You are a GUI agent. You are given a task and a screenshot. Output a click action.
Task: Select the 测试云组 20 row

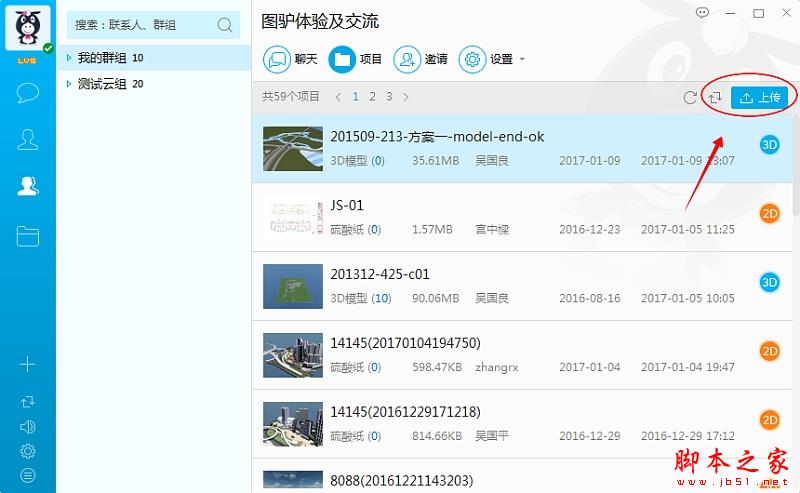[153, 84]
